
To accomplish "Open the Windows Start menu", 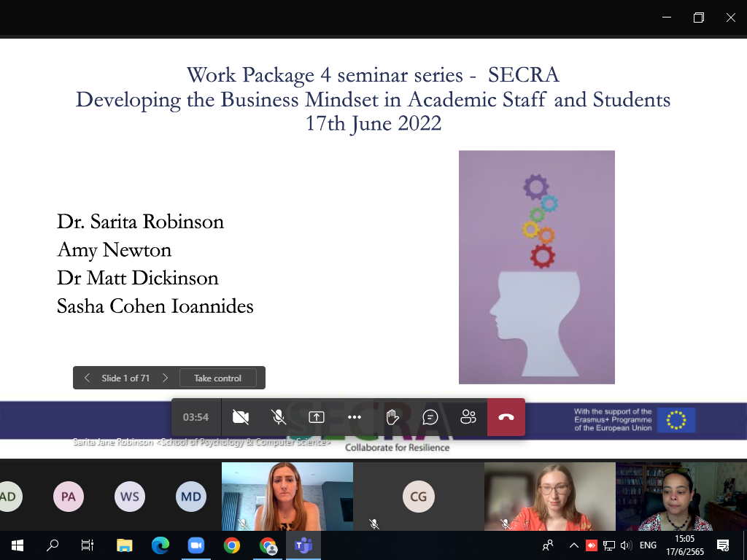I will tap(18, 545).
